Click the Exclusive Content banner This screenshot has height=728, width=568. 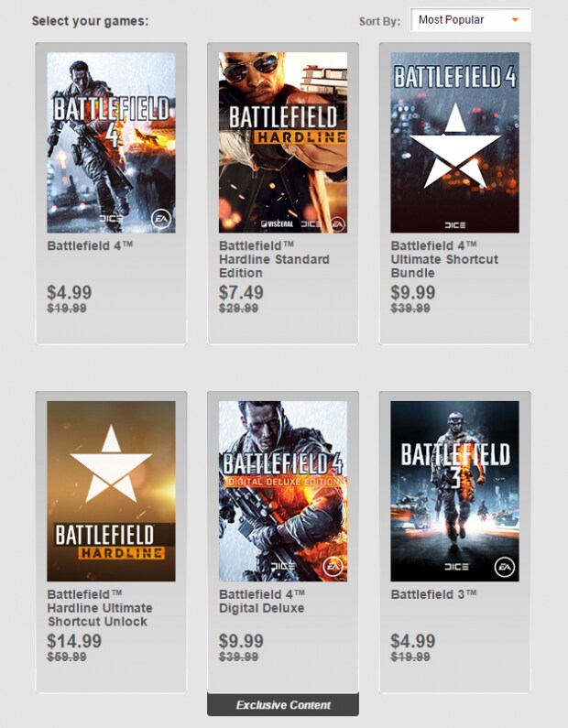coord(283,705)
